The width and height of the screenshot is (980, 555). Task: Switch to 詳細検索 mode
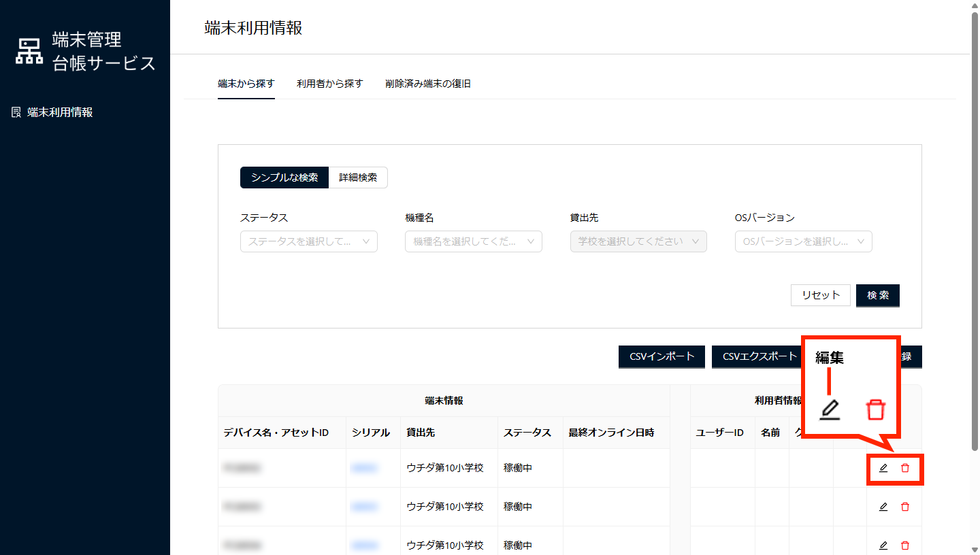pos(358,178)
